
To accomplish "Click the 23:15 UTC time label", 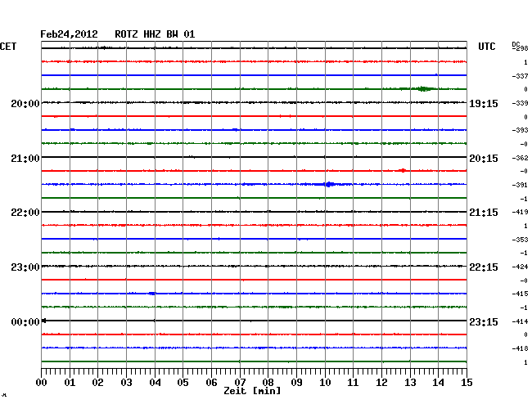I will point(484,321).
